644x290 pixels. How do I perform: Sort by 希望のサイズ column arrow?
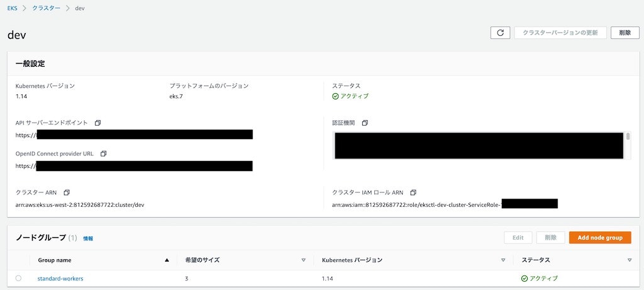tap(304, 260)
